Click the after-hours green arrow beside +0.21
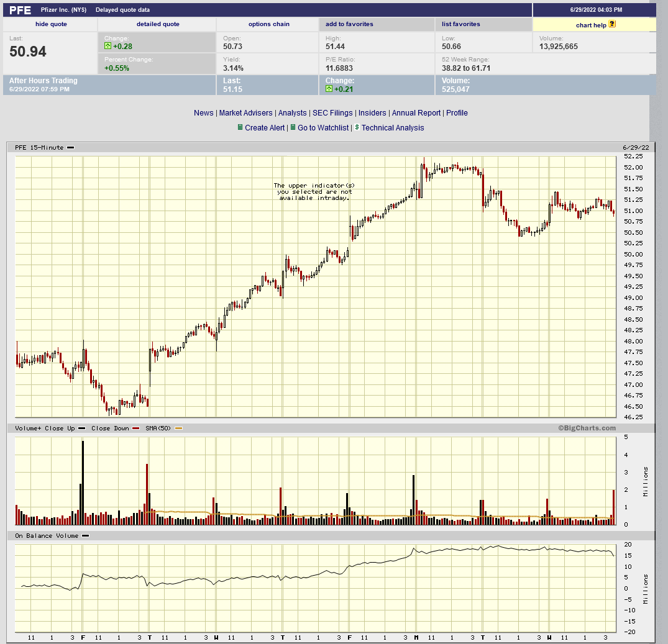668x644 pixels. (x=329, y=89)
